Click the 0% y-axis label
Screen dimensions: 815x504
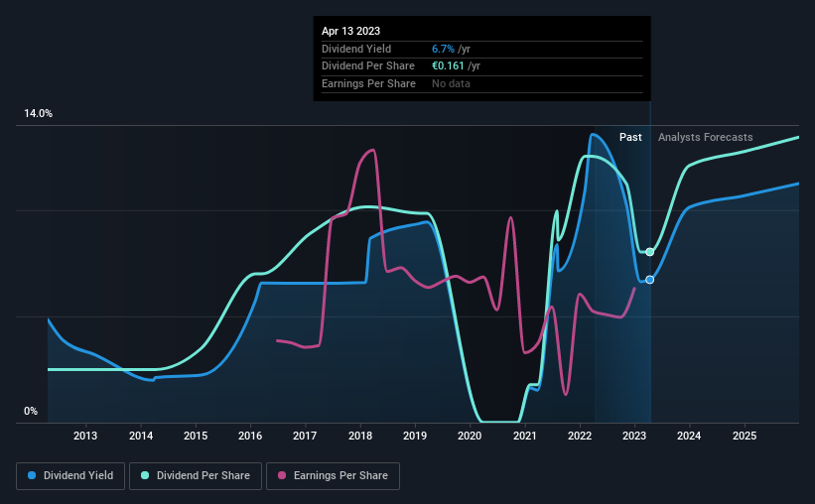point(31,412)
